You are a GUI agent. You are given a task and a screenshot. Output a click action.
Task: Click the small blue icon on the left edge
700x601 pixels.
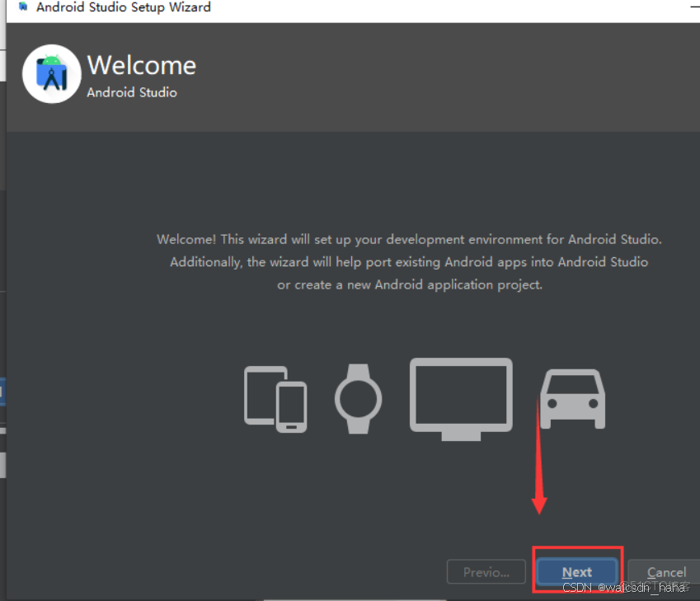2,393
